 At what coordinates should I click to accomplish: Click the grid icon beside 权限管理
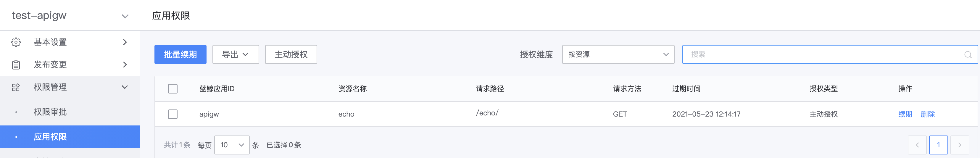16,87
